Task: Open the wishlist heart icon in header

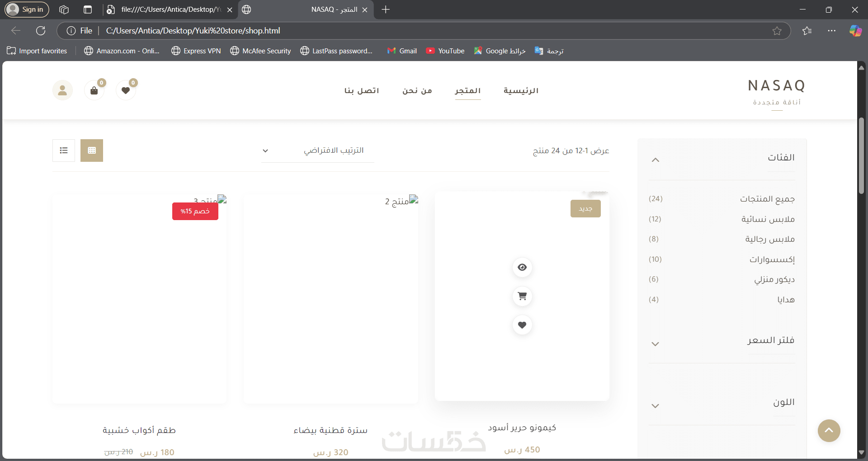Action: 126,90
